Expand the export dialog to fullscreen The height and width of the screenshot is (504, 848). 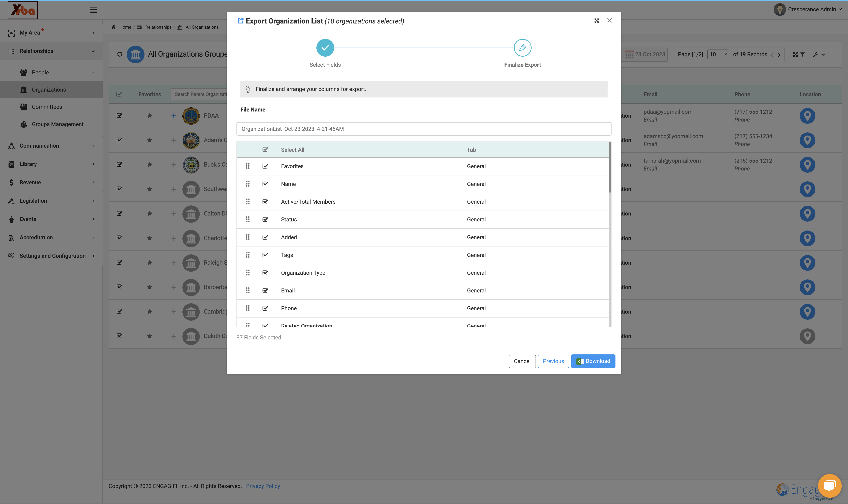tap(596, 21)
